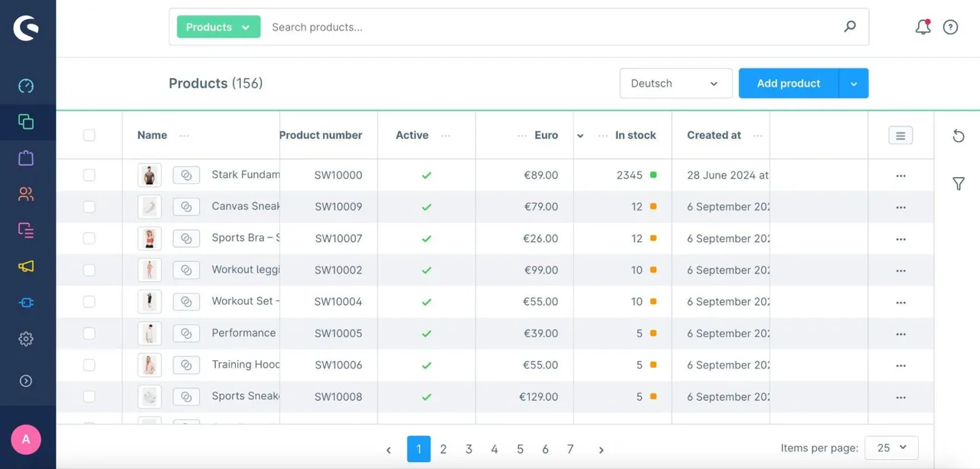
Task: Open the green Products search type dropdown
Action: click(x=218, y=27)
